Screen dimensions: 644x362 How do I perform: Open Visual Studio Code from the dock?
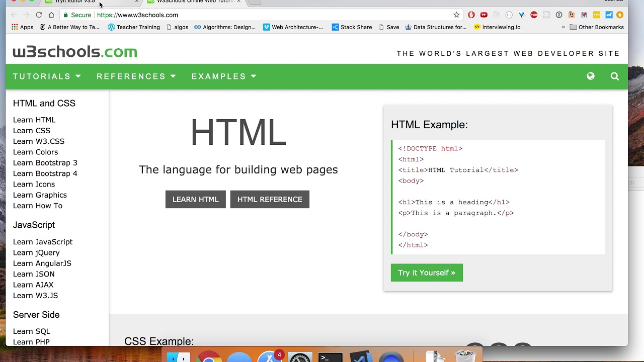(x=361, y=356)
